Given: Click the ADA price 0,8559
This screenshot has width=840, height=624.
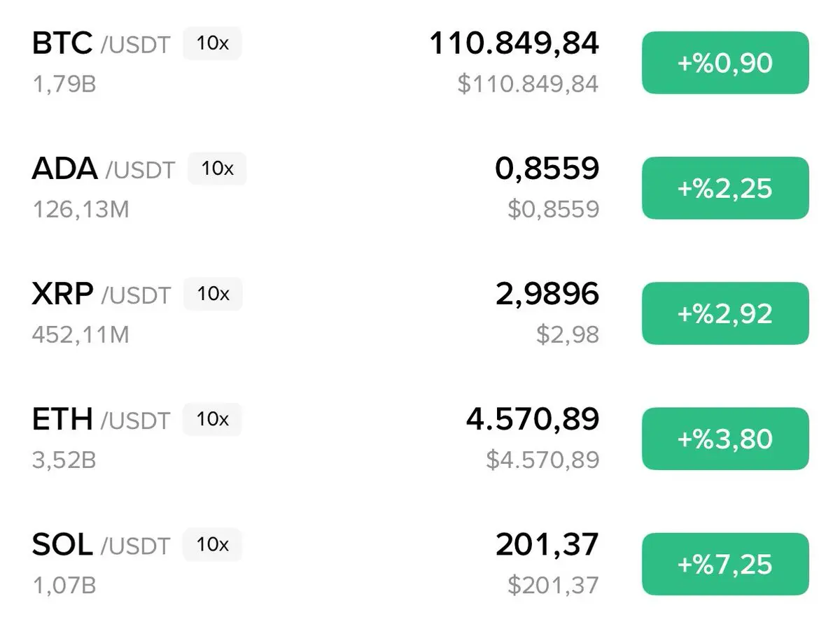Looking at the screenshot, I should tap(547, 169).
